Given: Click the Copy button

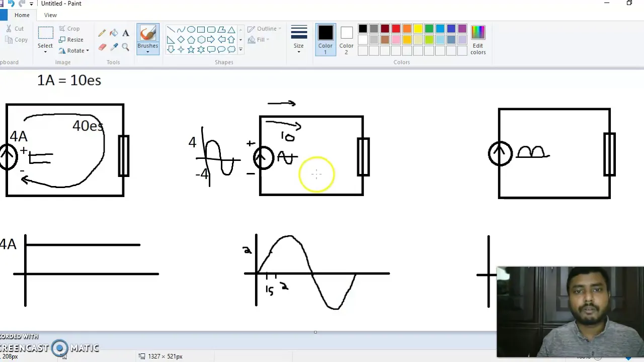Looking at the screenshot, I should [16, 40].
